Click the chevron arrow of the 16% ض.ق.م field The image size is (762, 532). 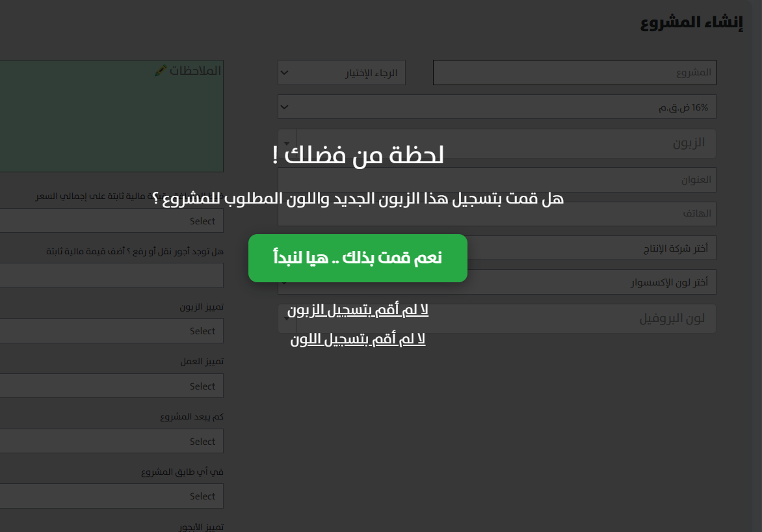point(284,107)
